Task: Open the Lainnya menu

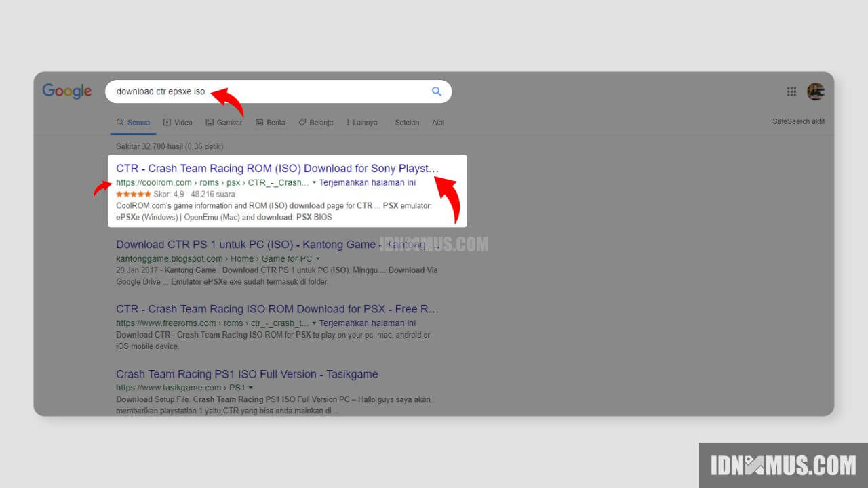Action: (x=361, y=123)
